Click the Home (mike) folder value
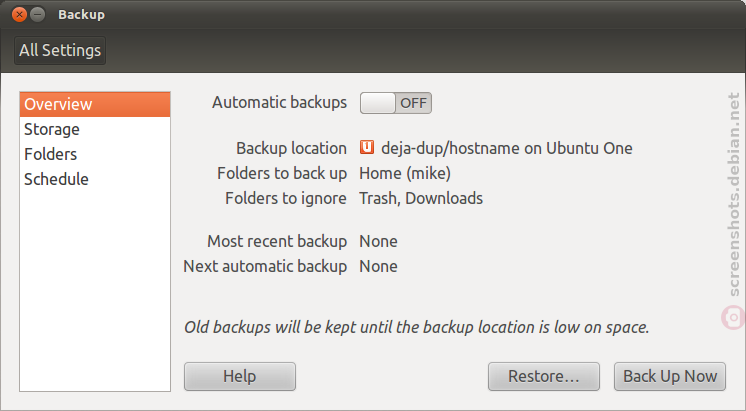Screen dimensions: 746x411 (405, 173)
